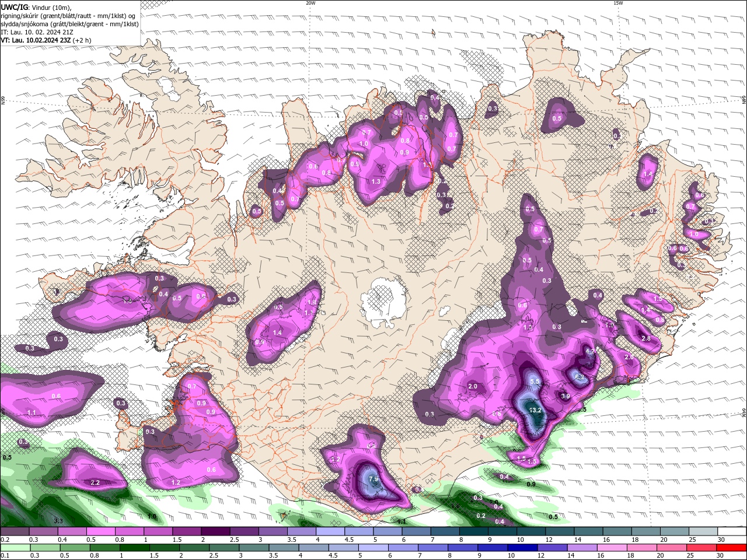Select the darkest green 1–1.5 rain scale swatch

[134, 548]
